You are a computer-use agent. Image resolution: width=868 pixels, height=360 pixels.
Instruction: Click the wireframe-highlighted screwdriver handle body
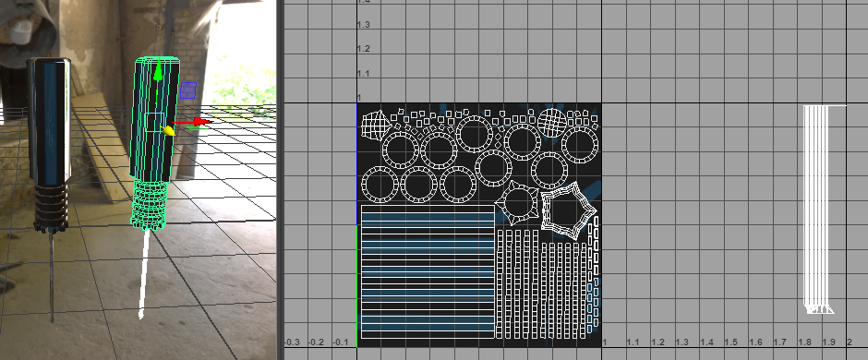coord(155,119)
